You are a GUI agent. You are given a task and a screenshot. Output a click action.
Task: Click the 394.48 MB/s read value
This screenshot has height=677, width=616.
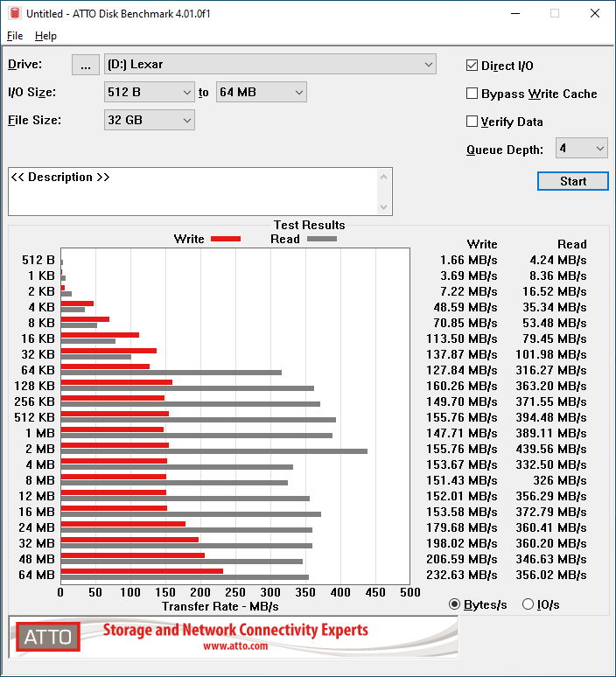(551, 417)
